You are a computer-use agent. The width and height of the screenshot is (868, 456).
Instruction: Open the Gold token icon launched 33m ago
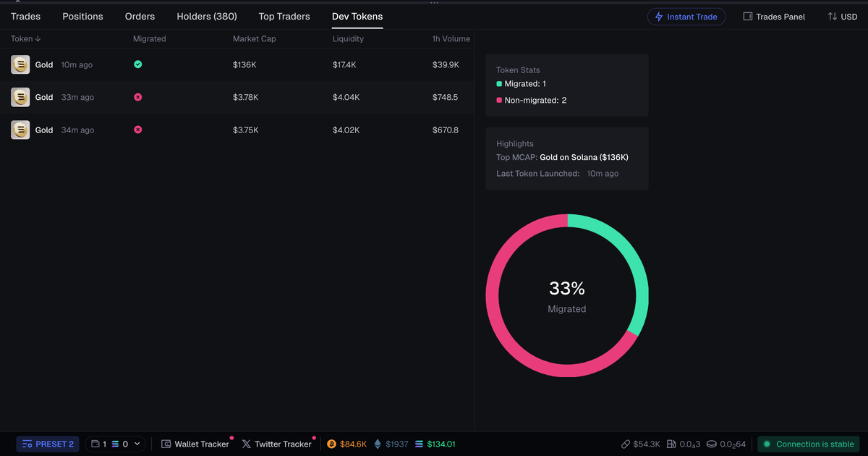pos(20,97)
